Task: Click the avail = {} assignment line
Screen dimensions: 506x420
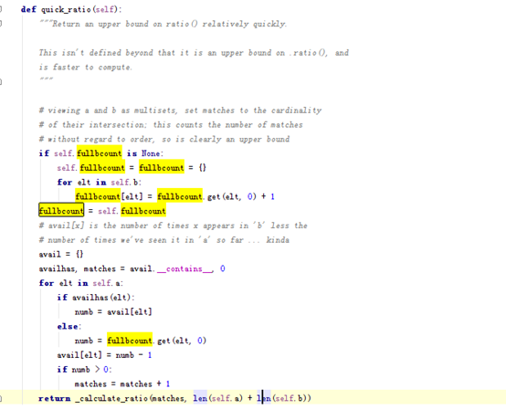Action: click(60, 254)
